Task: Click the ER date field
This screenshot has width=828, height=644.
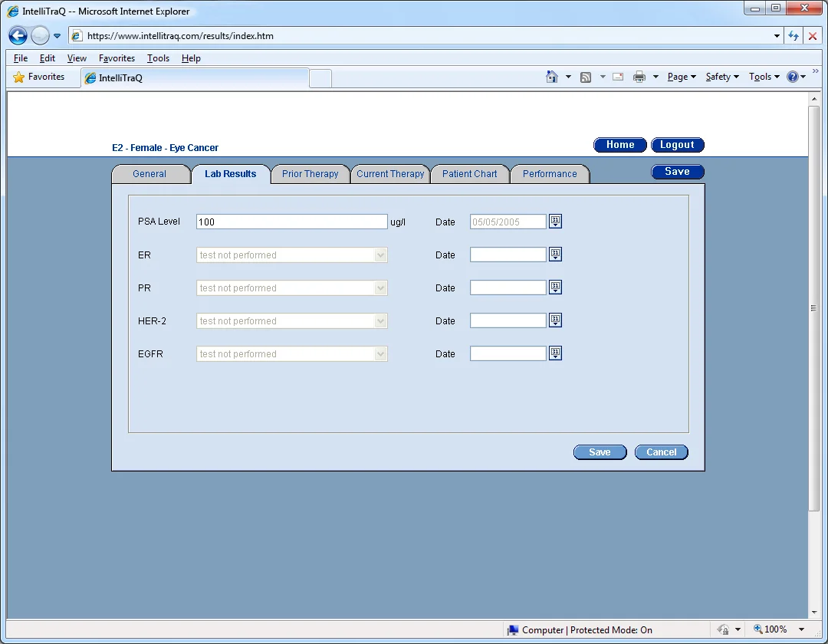Action: pos(508,255)
